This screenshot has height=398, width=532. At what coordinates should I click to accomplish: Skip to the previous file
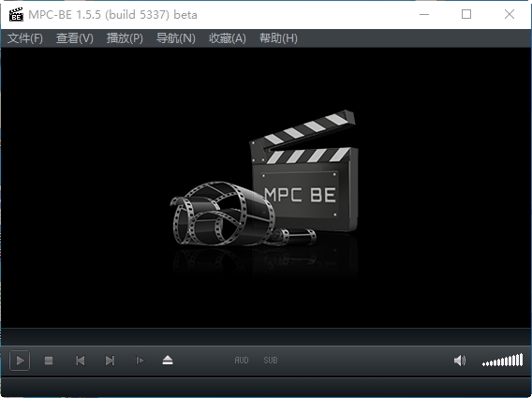click(x=80, y=361)
